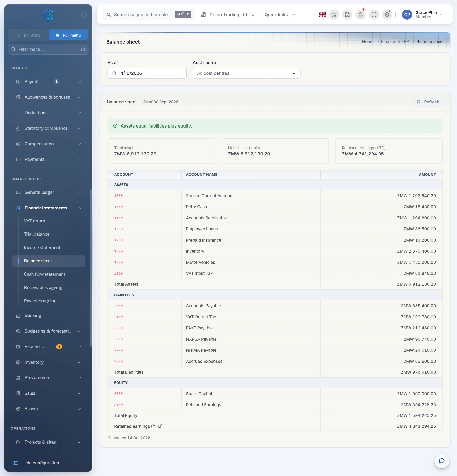Open Cash flow statement menu item
Image resolution: width=457 pixels, height=476 pixels.
click(45, 274)
